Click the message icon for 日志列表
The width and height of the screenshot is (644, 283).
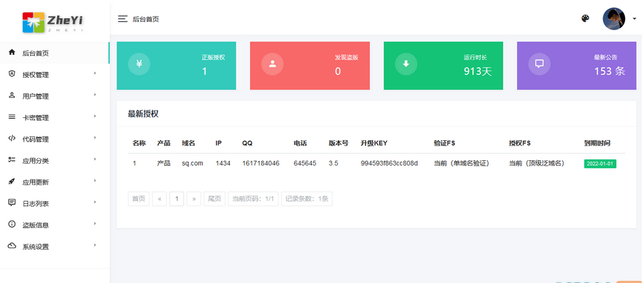[12, 203]
